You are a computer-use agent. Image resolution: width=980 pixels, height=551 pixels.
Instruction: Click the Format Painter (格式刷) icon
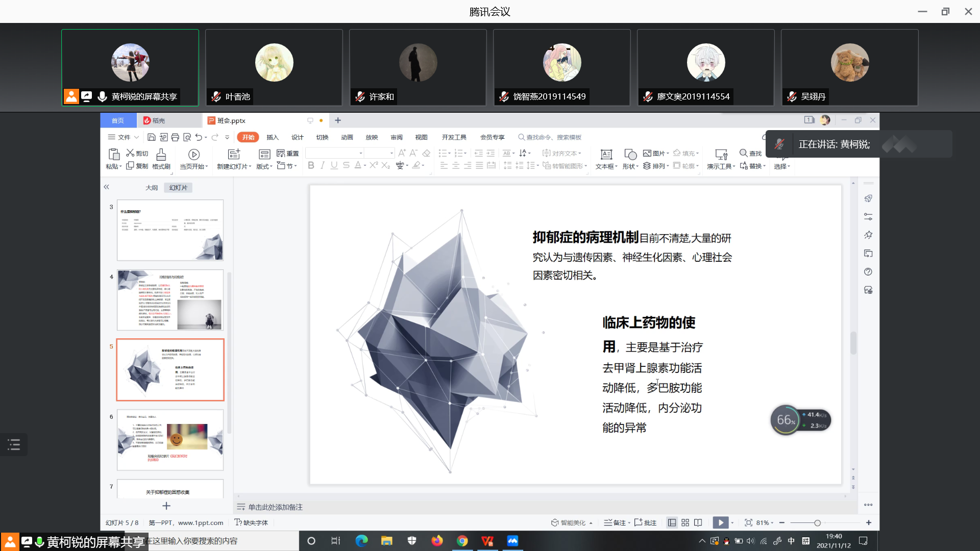pos(161,155)
